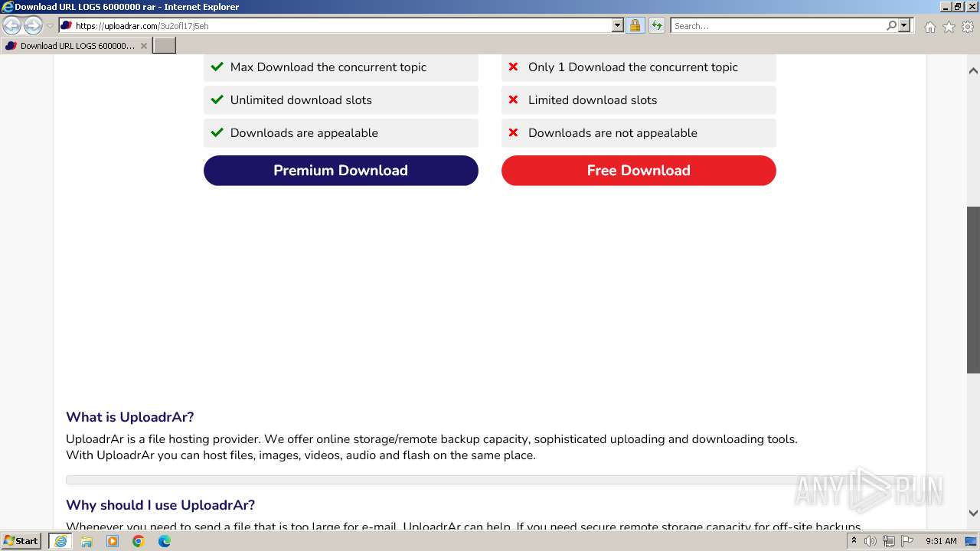Click 'Max Download the concurrent topic' text
This screenshot has width=980, height=551.
point(328,67)
